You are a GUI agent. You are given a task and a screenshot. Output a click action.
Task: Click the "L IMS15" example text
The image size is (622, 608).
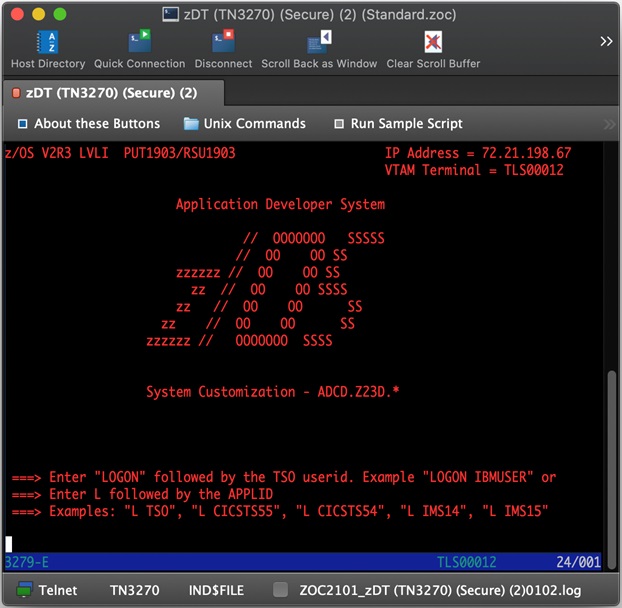click(515, 511)
